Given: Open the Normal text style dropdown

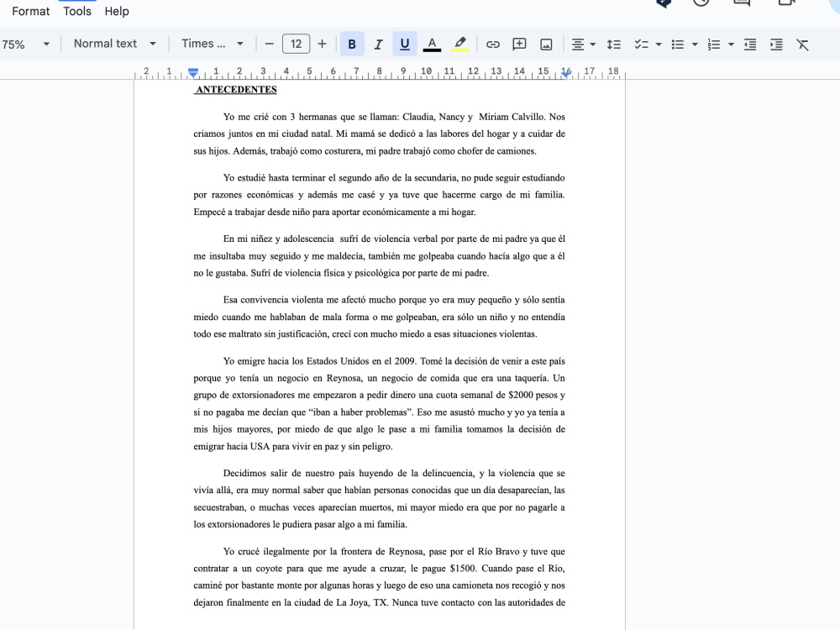Looking at the screenshot, I should [114, 44].
